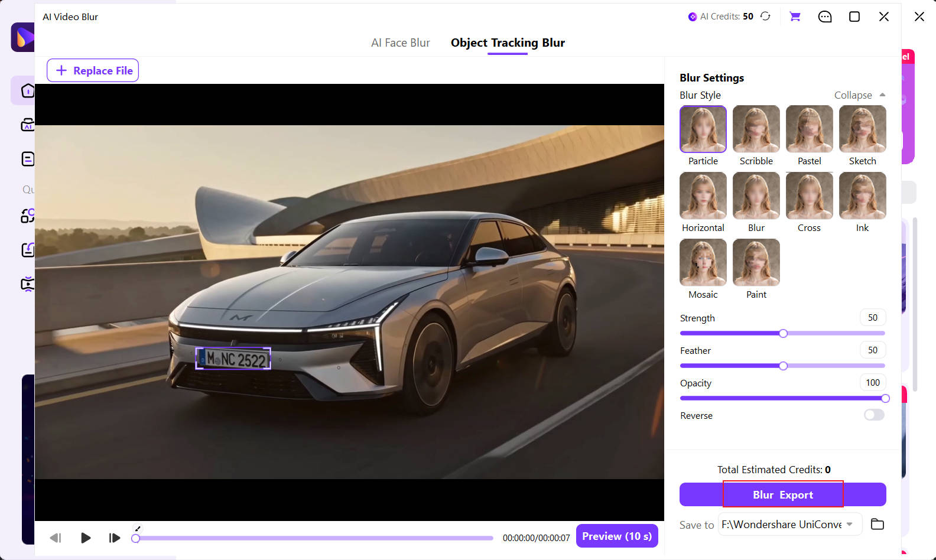Click the Feather slider handle
936x560 pixels.
[x=783, y=366]
